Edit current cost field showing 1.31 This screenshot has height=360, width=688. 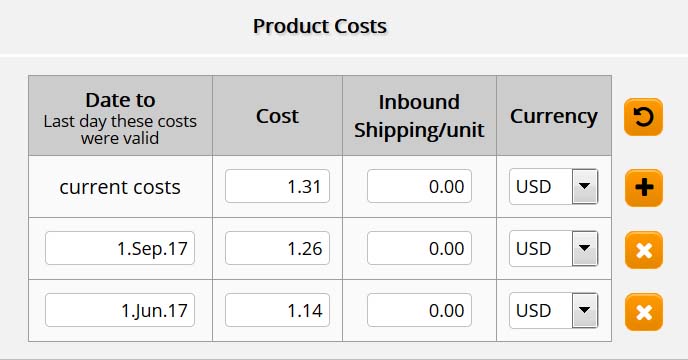click(277, 186)
